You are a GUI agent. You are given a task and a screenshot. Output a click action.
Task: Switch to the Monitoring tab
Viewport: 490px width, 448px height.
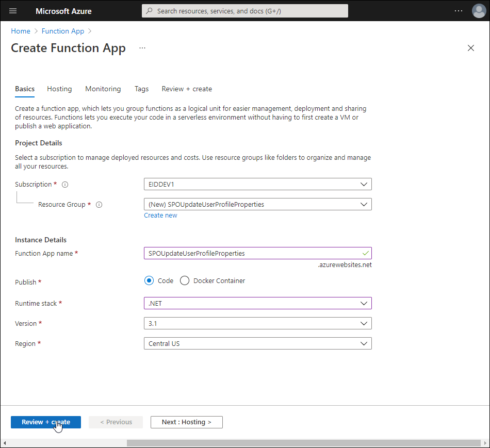(103, 89)
